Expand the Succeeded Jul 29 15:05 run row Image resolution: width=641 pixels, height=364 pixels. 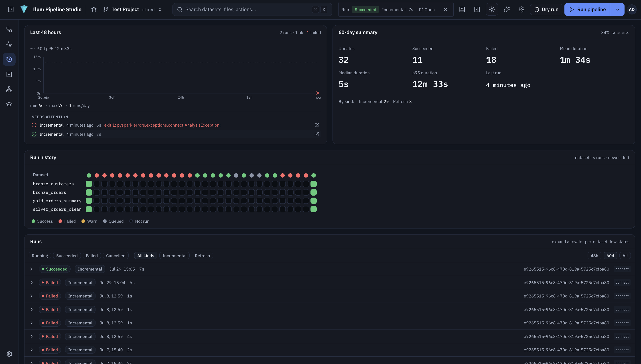[x=32, y=269]
